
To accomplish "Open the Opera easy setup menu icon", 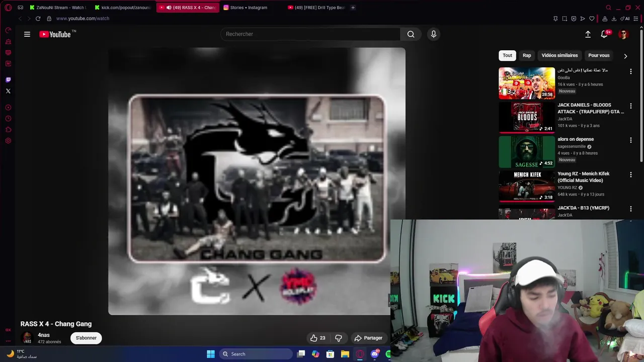I will click(x=636, y=19).
